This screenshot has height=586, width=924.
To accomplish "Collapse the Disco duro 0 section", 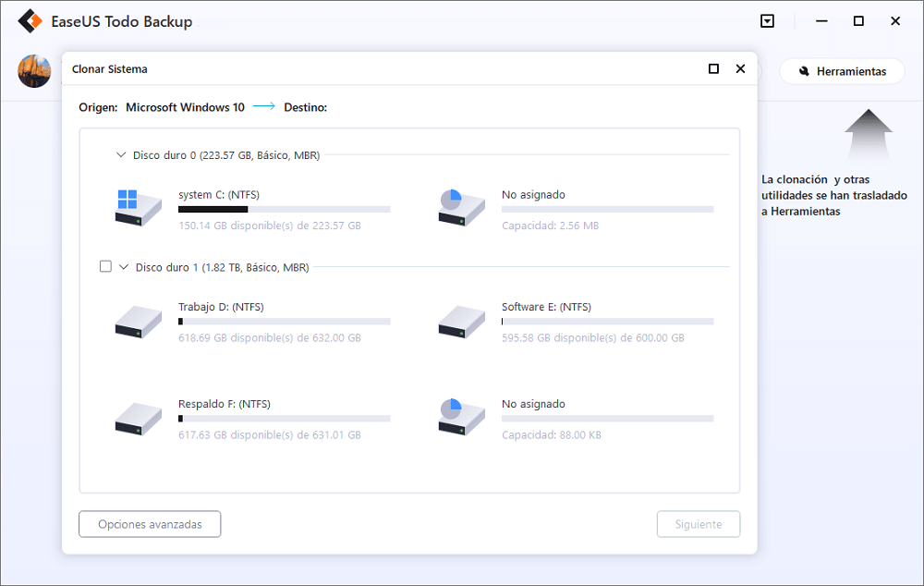I will point(121,155).
